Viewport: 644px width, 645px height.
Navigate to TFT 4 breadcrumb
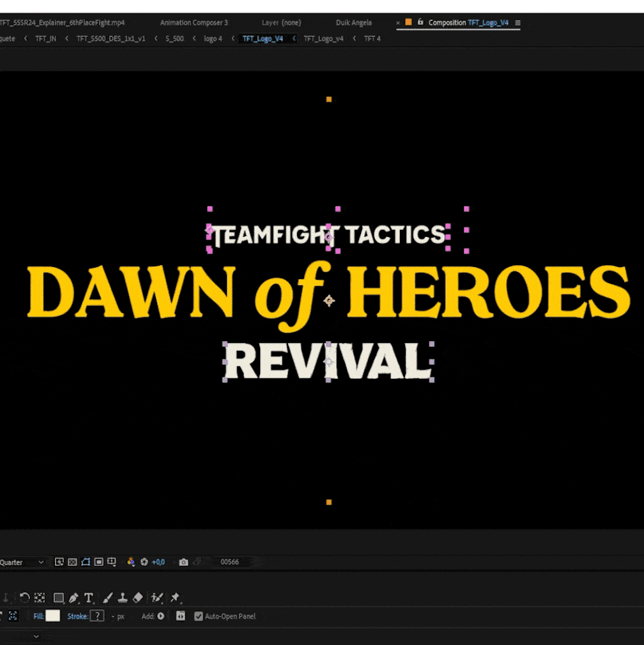click(x=372, y=39)
